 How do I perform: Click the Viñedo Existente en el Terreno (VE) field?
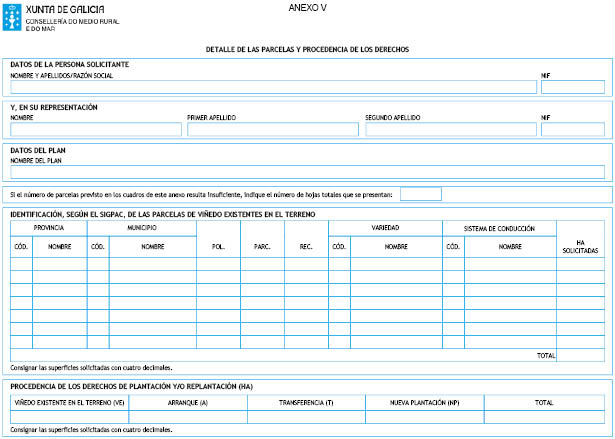tap(68, 416)
